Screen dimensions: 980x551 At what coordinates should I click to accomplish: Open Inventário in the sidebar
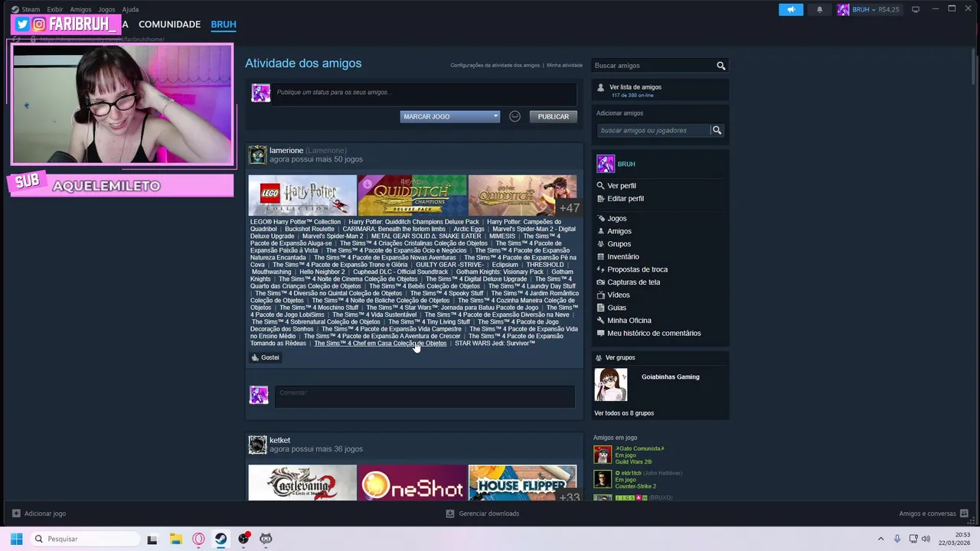622,257
